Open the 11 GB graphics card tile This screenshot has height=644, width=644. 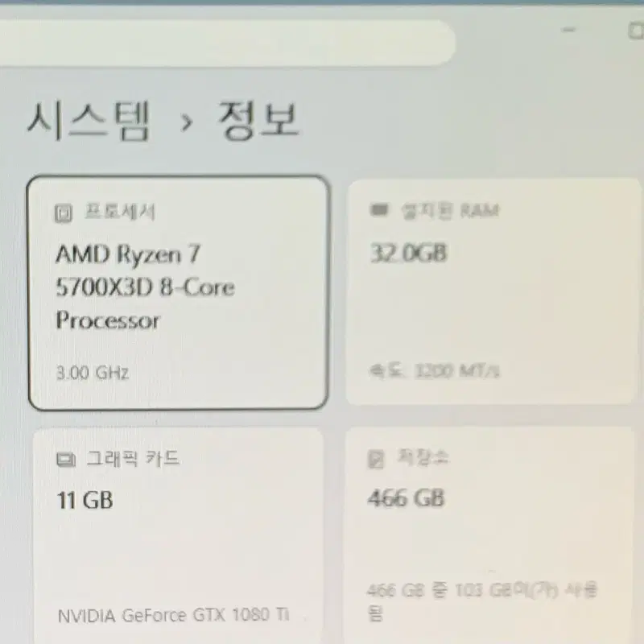[178, 535]
